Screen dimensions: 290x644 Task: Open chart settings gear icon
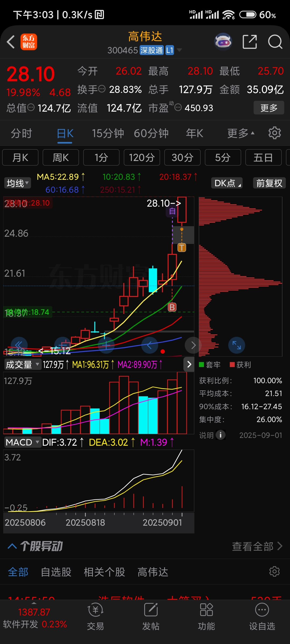(x=275, y=133)
